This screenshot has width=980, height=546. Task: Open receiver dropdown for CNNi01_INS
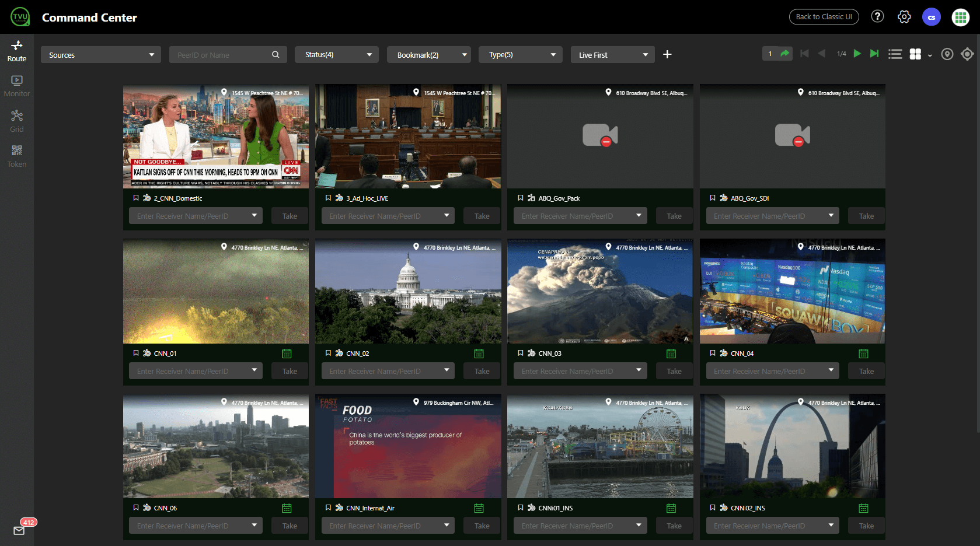580,526
